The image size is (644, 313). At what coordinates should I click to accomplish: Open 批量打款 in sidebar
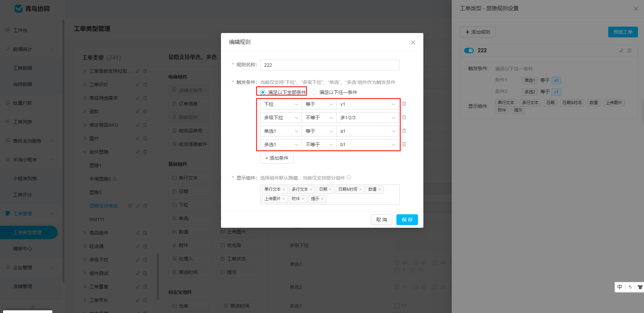pyautogui.click(x=23, y=103)
